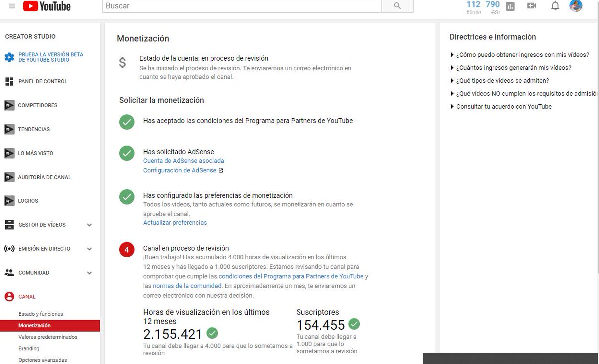This screenshot has height=364, width=599.
Task: Select Branding under Canal
Action: (x=29, y=349)
